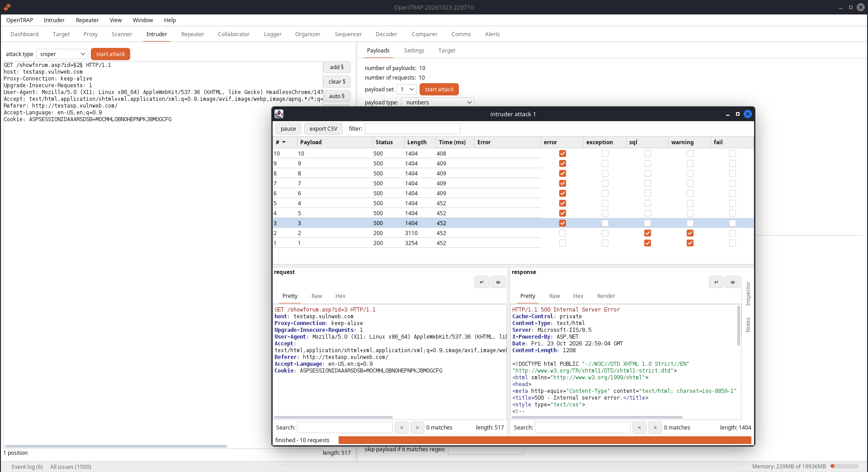Open the attack type sniper dropdown

tap(62, 54)
